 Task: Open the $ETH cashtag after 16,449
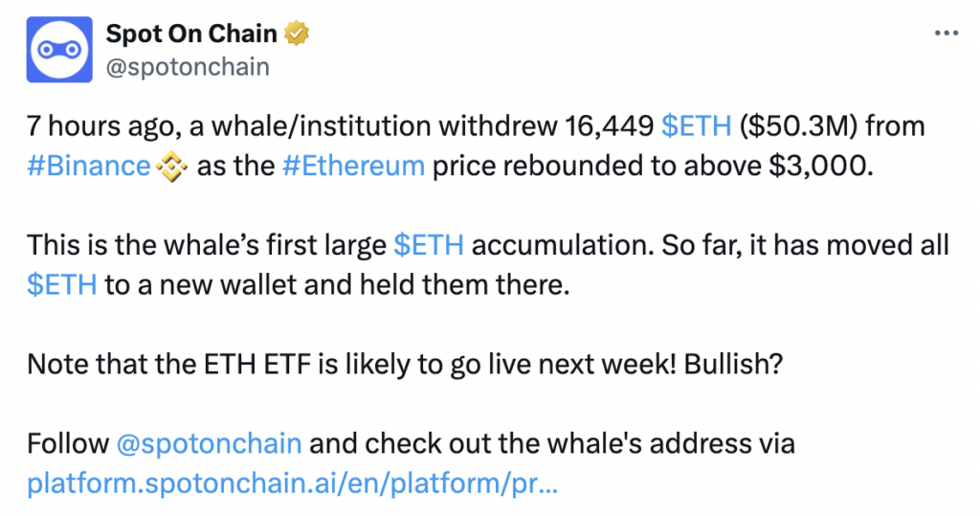click(697, 125)
